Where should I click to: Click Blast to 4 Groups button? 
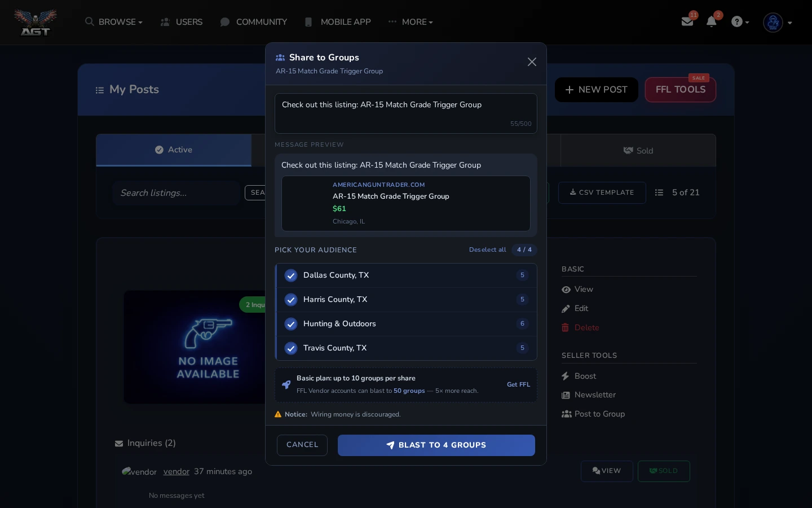(x=436, y=445)
